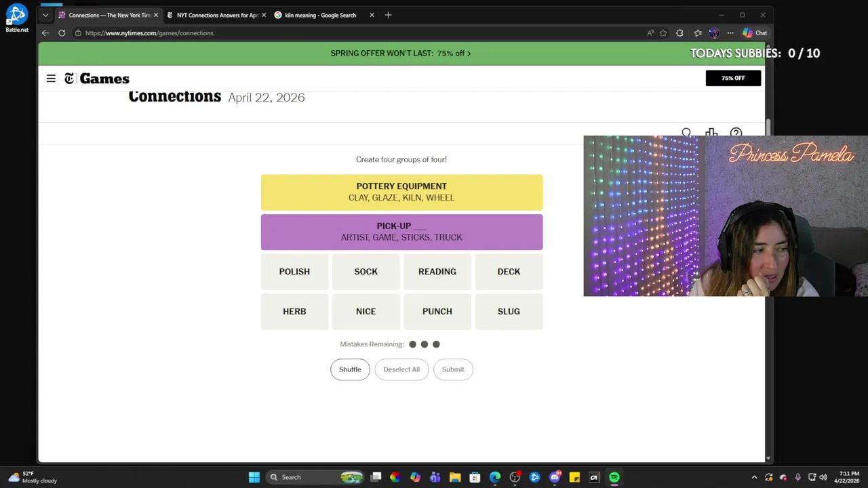Open the weather widget showing 52°F
Image resolution: width=868 pixels, height=488 pixels.
[x=33, y=477]
